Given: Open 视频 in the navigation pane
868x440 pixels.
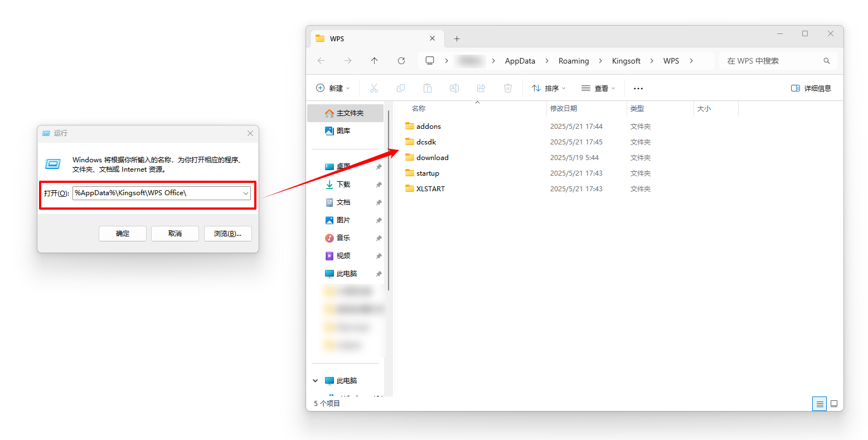Looking at the screenshot, I should point(343,256).
